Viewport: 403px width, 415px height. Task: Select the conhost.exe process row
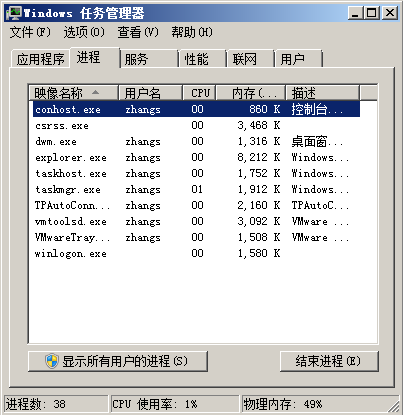196,109
